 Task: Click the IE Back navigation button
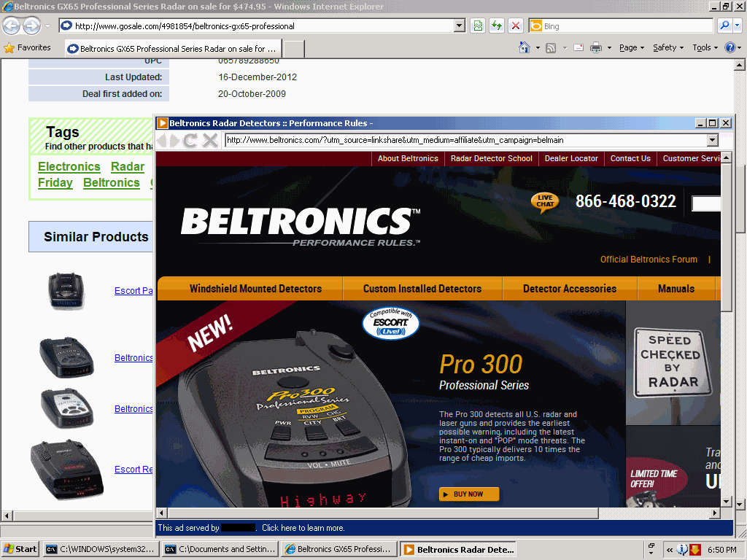point(12,26)
